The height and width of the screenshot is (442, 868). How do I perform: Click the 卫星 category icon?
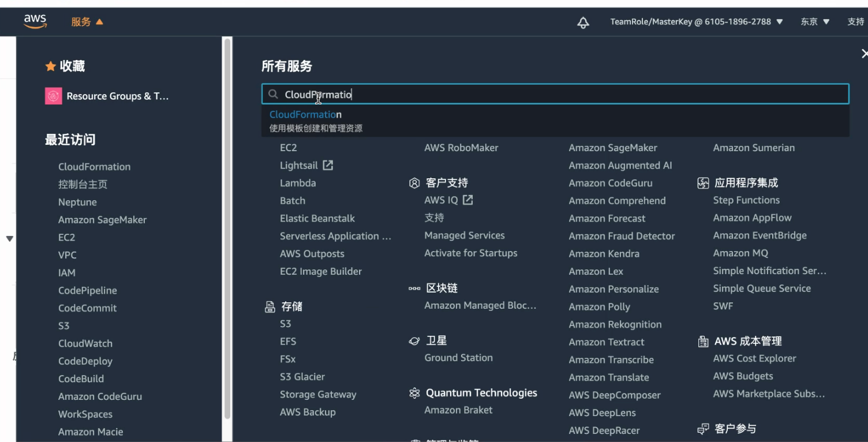tap(414, 341)
